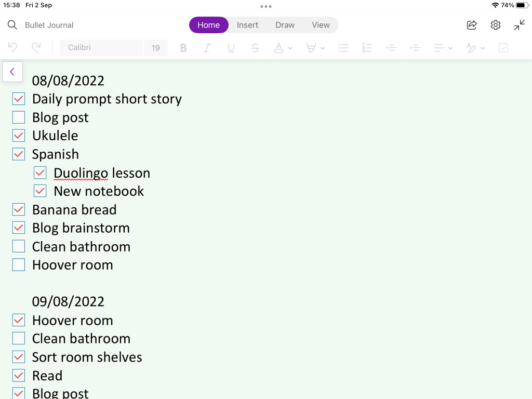Image resolution: width=532 pixels, height=399 pixels.
Task: Open the View tab
Action: click(x=321, y=25)
